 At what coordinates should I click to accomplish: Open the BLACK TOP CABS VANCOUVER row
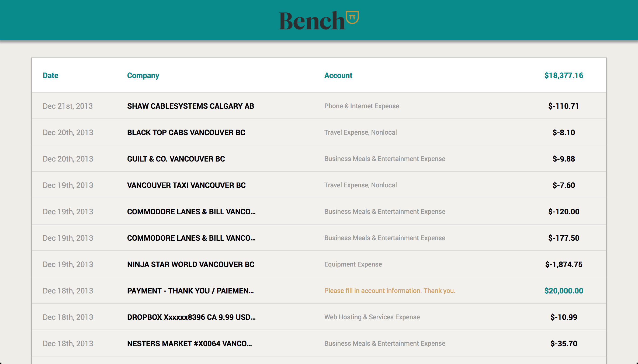click(x=186, y=132)
